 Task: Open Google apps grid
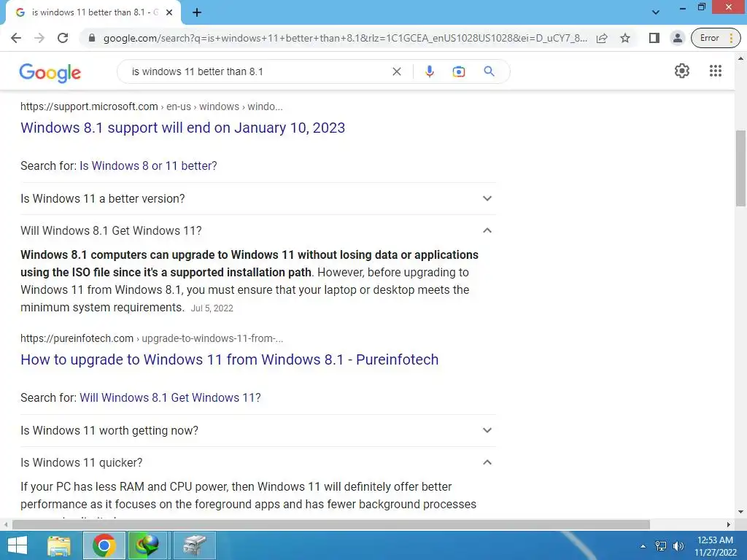715,71
